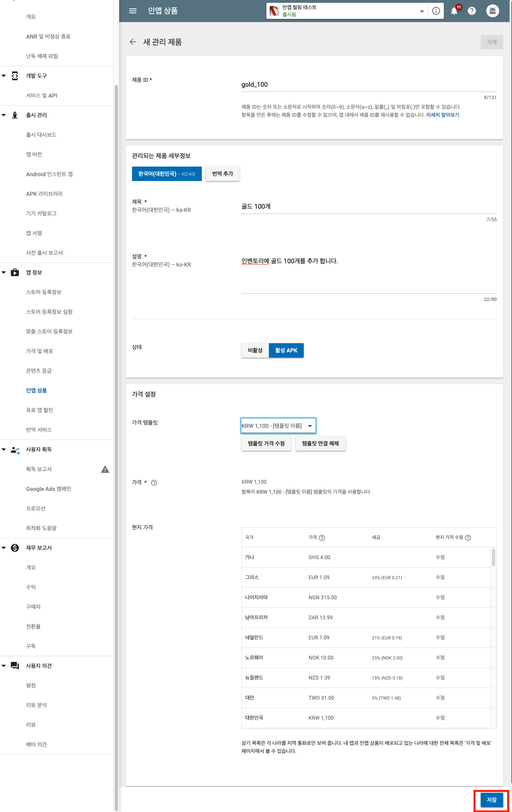Collapse the 사용자 획득 section arrow

4,450
